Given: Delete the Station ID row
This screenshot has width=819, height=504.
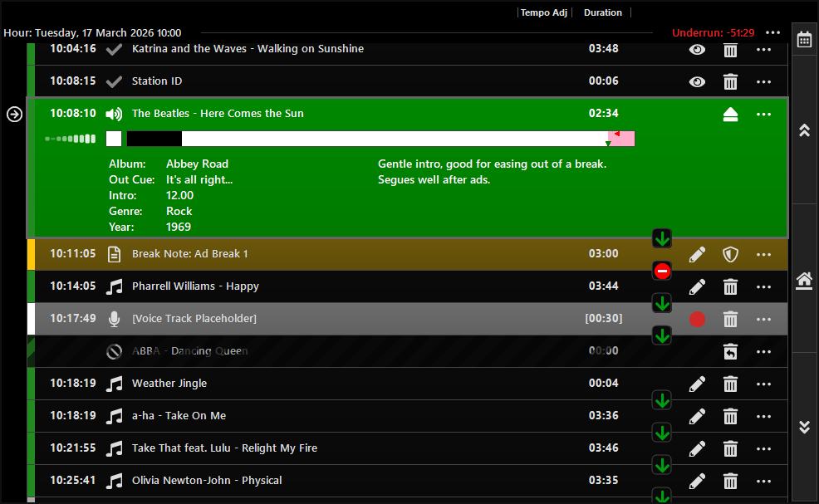Looking at the screenshot, I should (x=730, y=82).
